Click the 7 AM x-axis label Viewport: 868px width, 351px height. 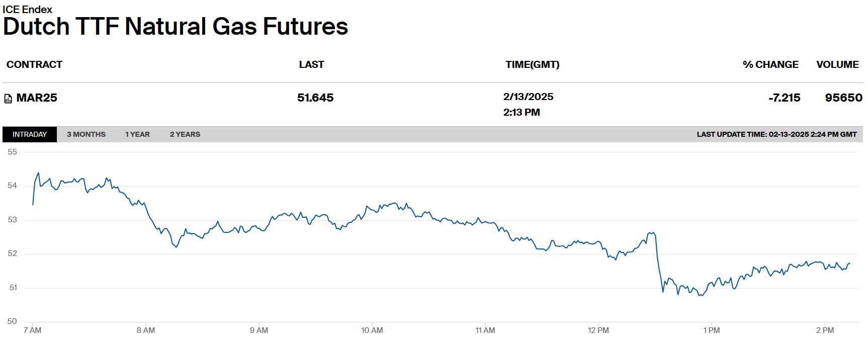(x=33, y=330)
